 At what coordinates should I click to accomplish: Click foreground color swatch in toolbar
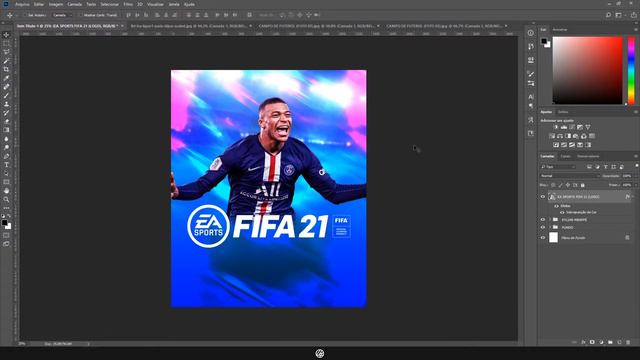pyautogui.click(x=4, y=222)
